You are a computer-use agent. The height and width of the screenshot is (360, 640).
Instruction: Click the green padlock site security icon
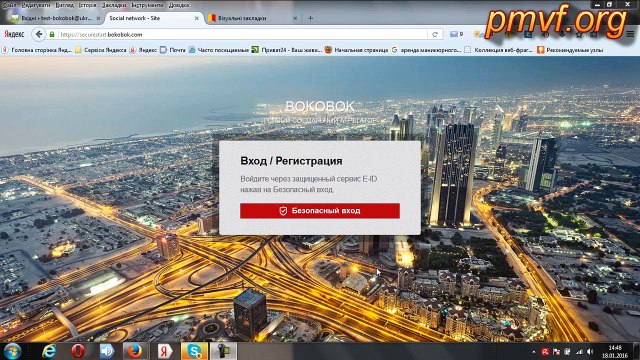pos(52,34)
